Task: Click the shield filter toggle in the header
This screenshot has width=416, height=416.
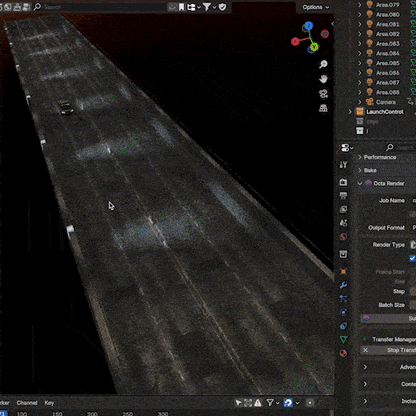Action: [x=222, y=7]
